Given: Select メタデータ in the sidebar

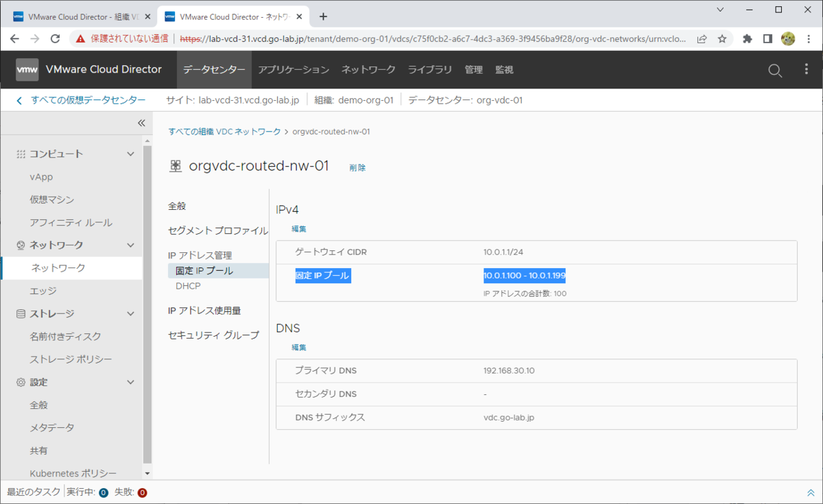Looking at the screenshot, I should tap(51, 427).
